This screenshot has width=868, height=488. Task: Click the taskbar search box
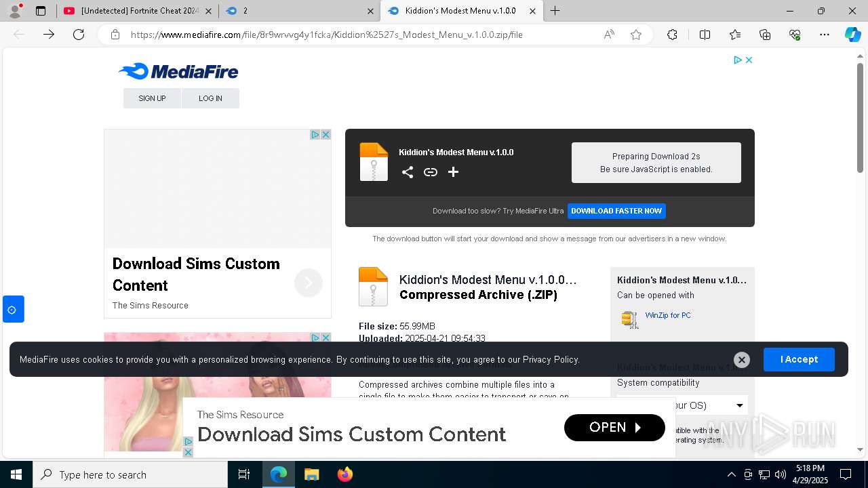[x=130, y=474]
